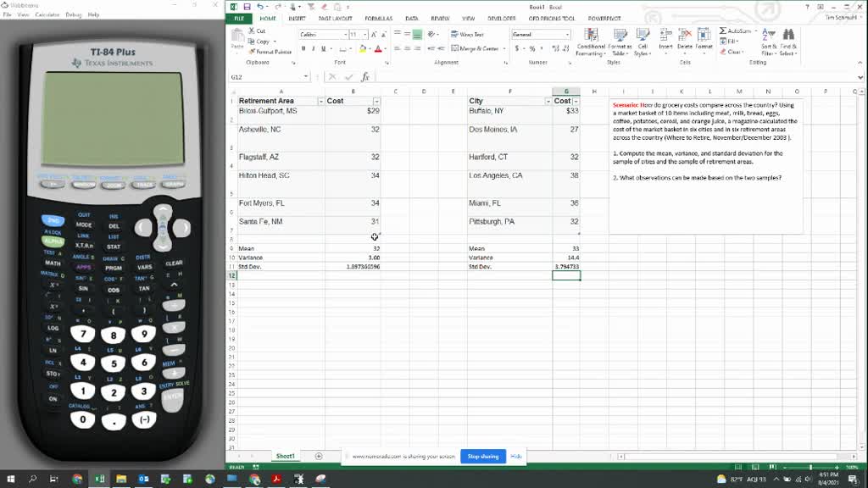Open Find & Select binoculars
Image resolution: width=868 pixels, height=488 pixels.
pyautogui.click(x=788, y=42)
